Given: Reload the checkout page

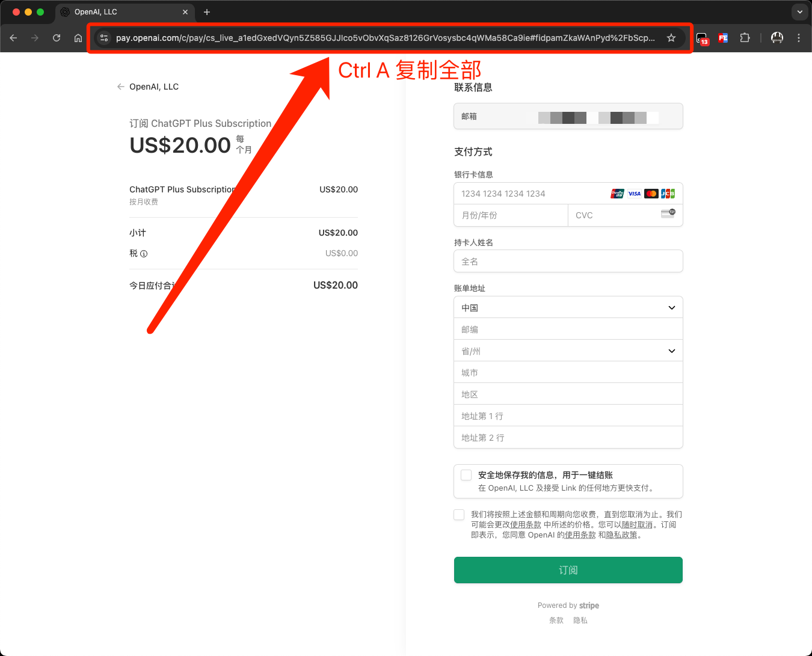Looking at the screenshot, I should 57,38.
